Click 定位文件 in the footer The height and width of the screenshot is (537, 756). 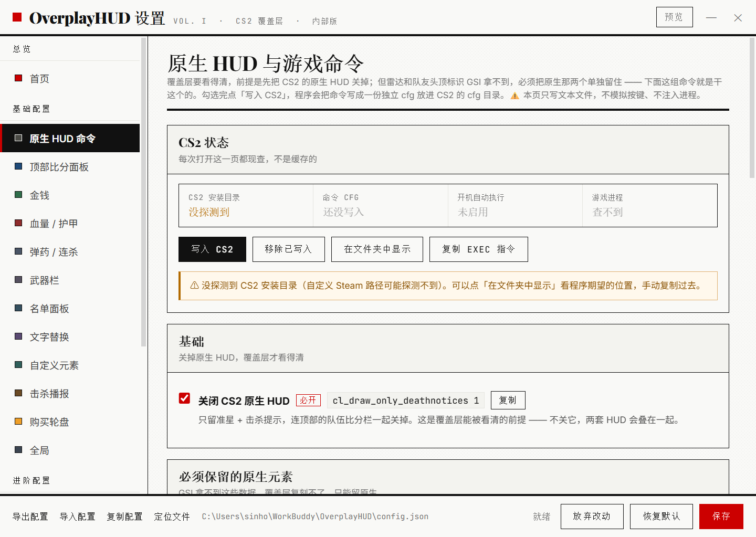coord(172,517)
